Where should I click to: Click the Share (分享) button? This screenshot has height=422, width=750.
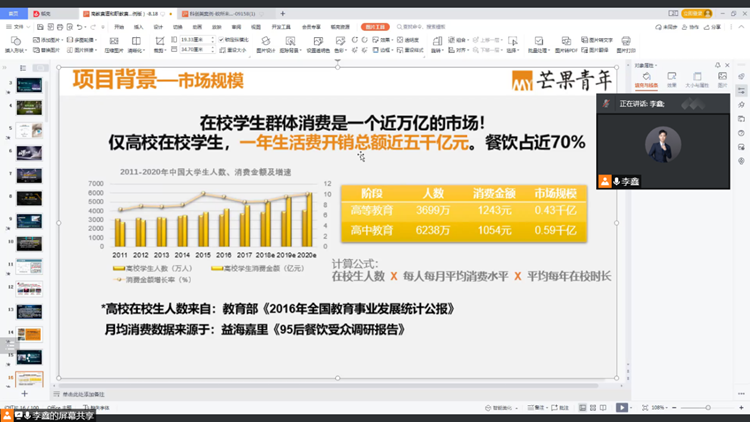pyautogui.click(x=713, y=27)
